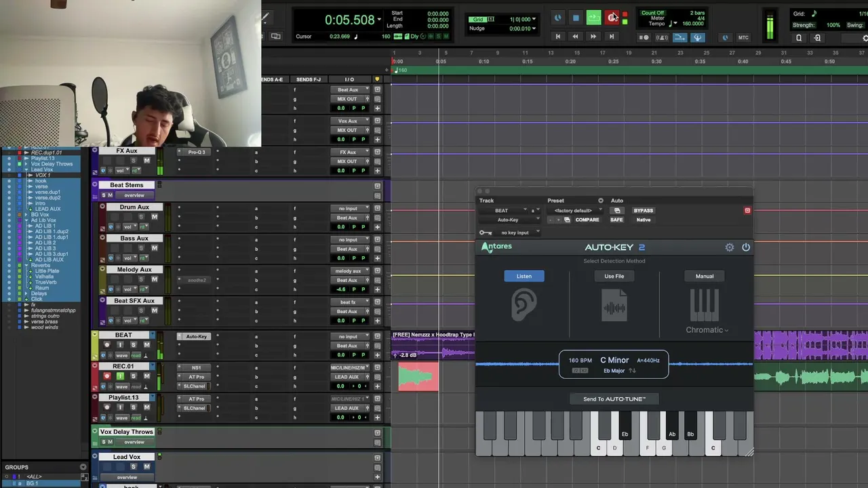This screenshot has width=868, height=488.
Task: Click Go to End transport button
Action: [x=611, y=37]
